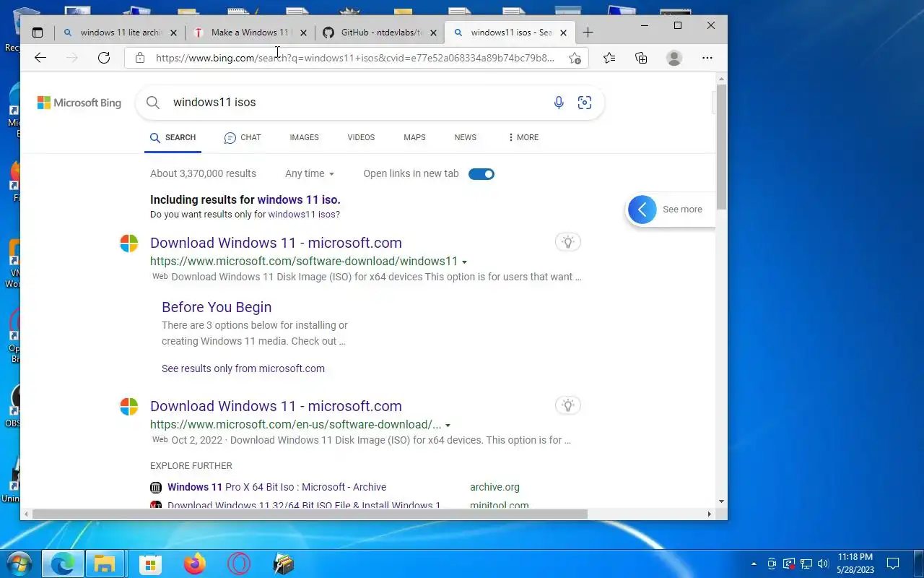This screenshot has width=924, height=578.
Task: Show hidden system tray icons
Action: pyautogui.click(x=754, y=564)
